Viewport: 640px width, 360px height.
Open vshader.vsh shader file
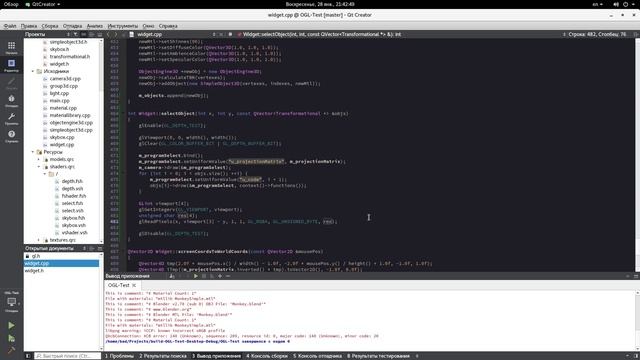pos(75,233)
